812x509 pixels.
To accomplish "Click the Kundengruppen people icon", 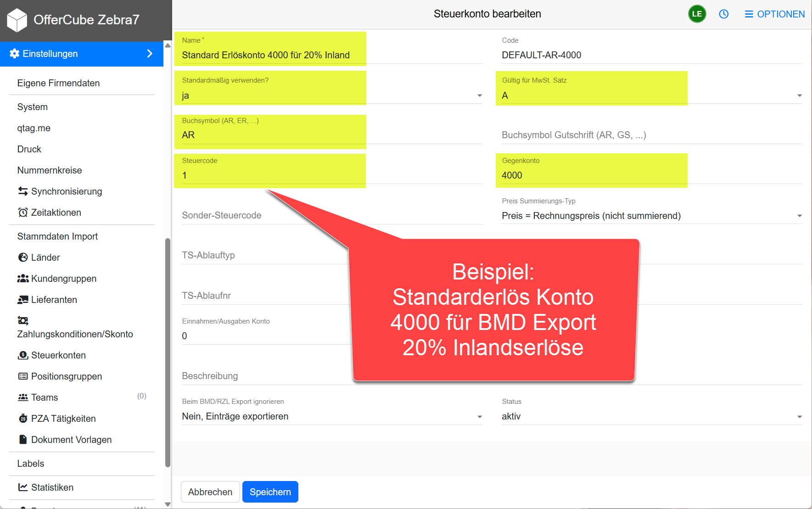I will [x=23, y=278].
